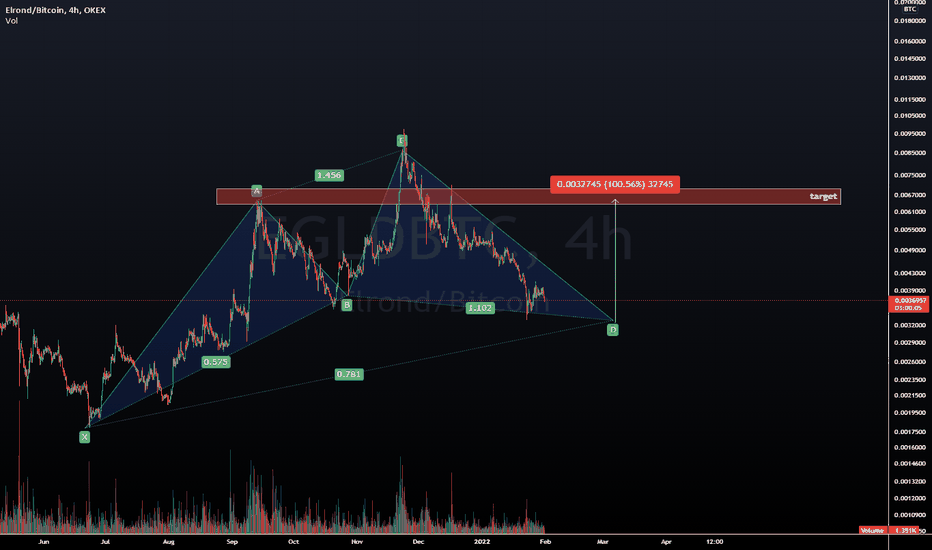932x550 pixels.
Task: Select the red target zone rectangle label
Action: (823, 196)
